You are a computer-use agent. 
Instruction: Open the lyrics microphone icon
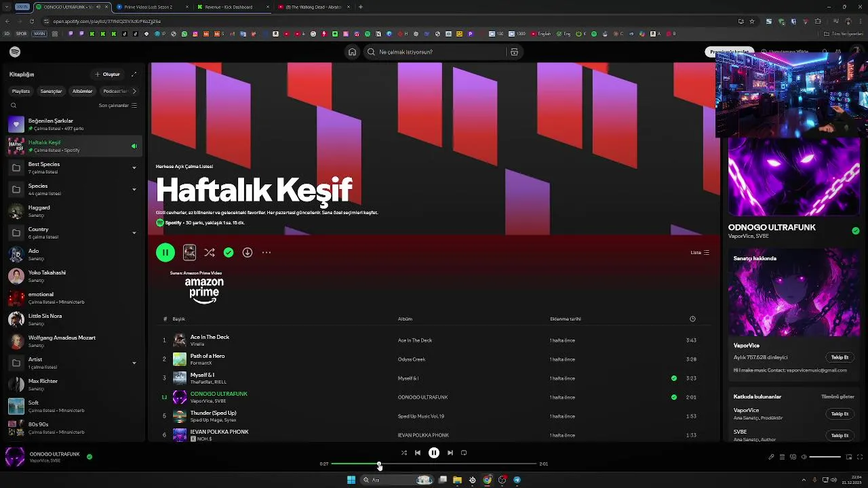[x=771, y=457]
